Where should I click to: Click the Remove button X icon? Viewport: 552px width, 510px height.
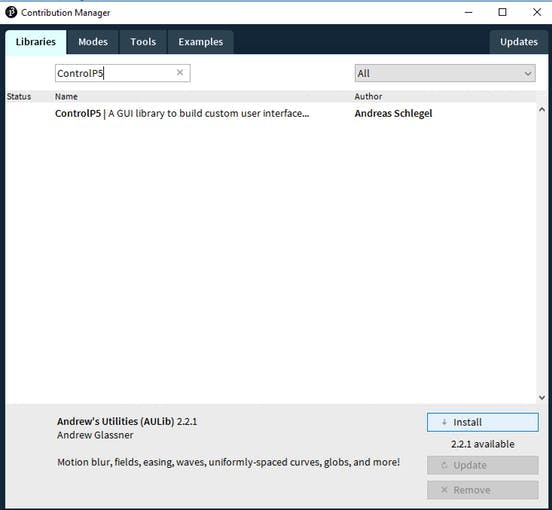click(444, 490)
